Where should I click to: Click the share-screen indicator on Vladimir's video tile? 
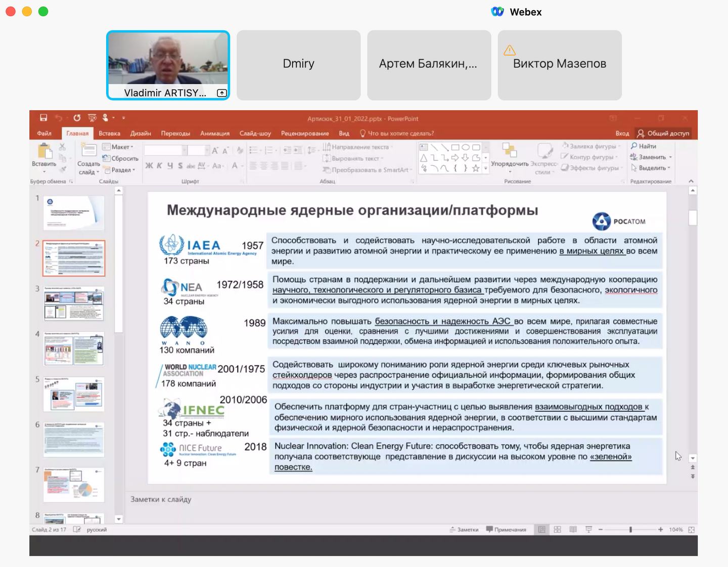coord(221,93)
